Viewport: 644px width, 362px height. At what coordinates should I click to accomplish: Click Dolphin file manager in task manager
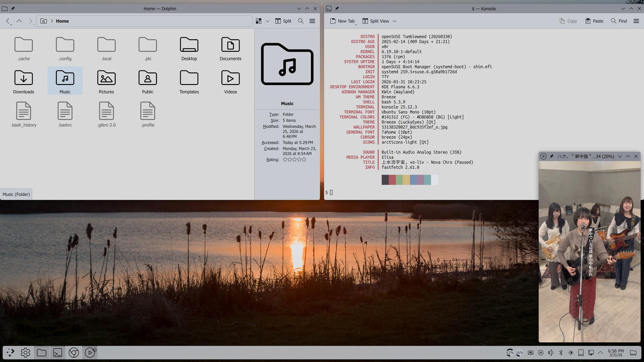[42, 353]
